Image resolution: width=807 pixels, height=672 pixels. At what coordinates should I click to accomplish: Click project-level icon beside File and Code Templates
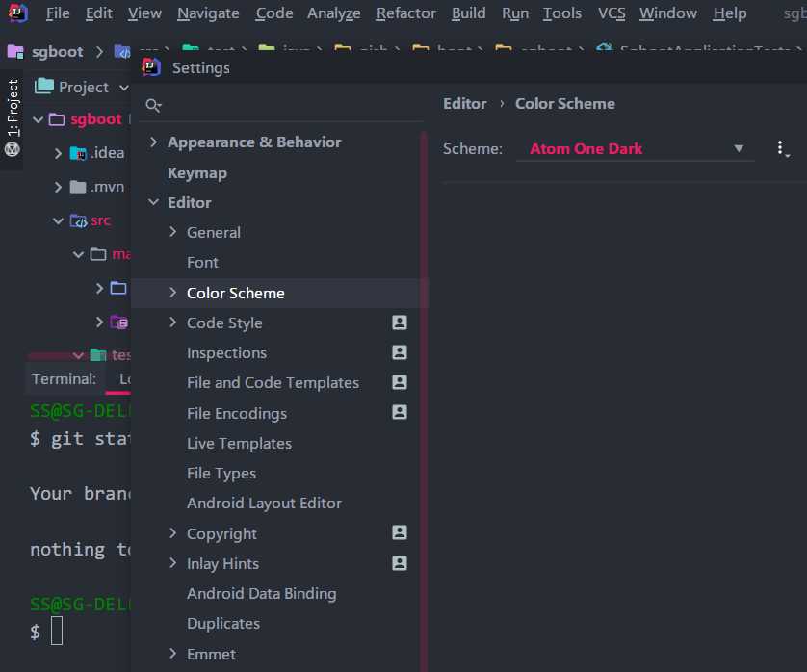click(x=400, y=382)
